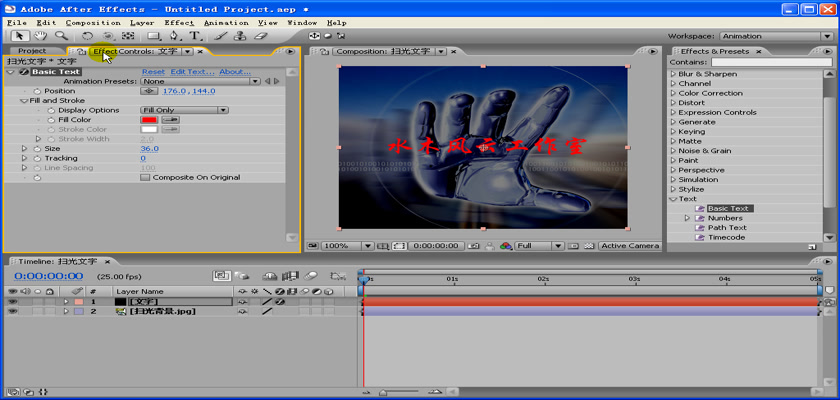Image resolution: width=840 pixels, height=400 pixels.
Task: Hide layer 2 扫光背景.jpg eye toggle
Action: click(x=12, y=311)
